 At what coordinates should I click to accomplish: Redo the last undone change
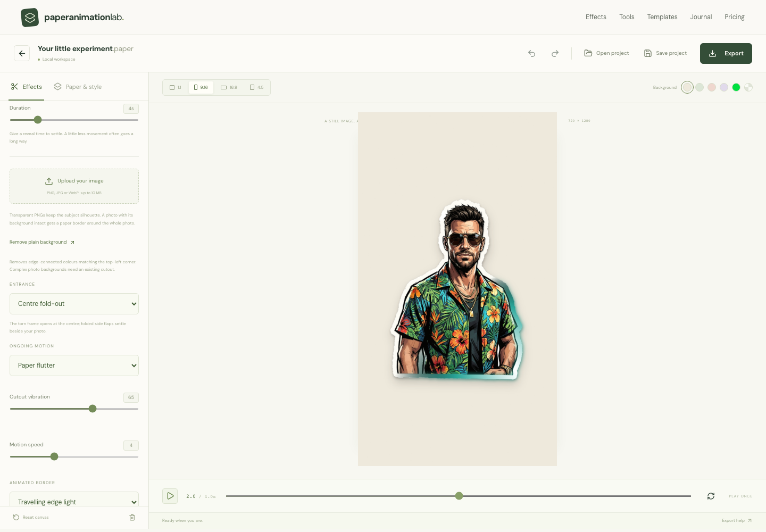tap(555, 53)
